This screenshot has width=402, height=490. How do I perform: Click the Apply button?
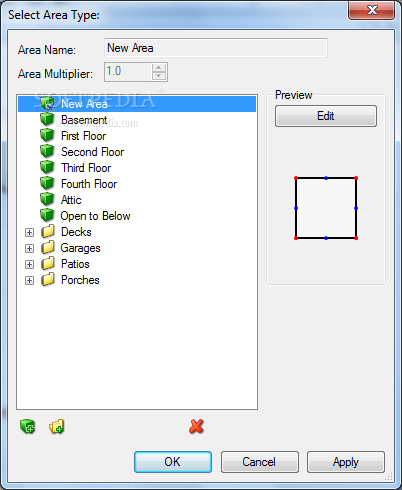point(346,462)
